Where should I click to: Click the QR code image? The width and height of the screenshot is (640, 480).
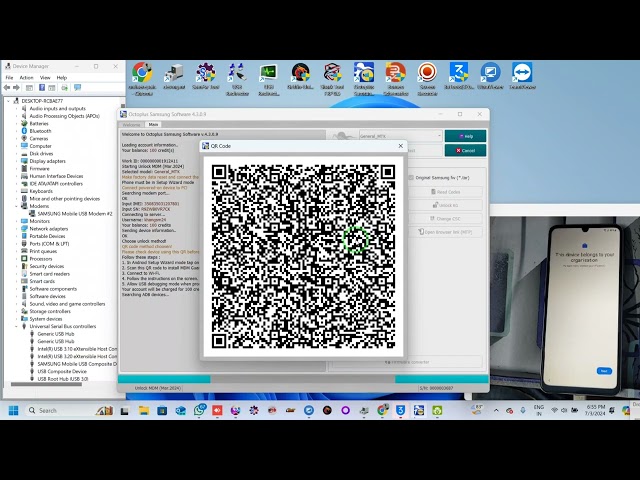click(x=303, y=256)
